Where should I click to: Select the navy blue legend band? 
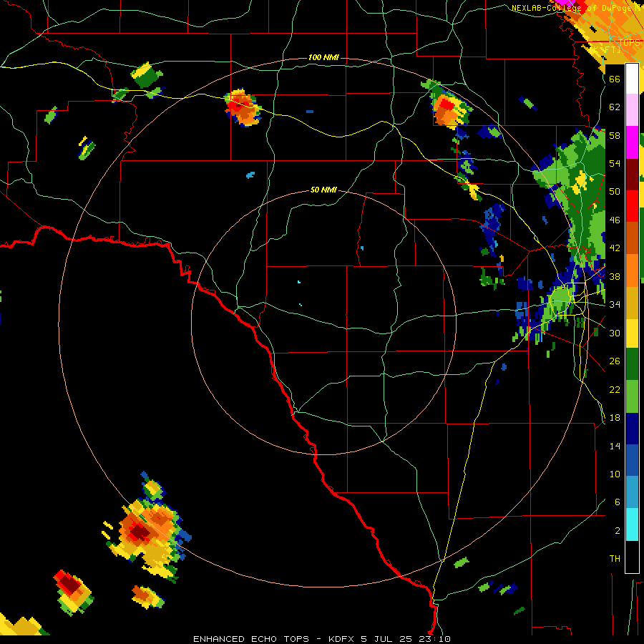[x=632, y=429]
